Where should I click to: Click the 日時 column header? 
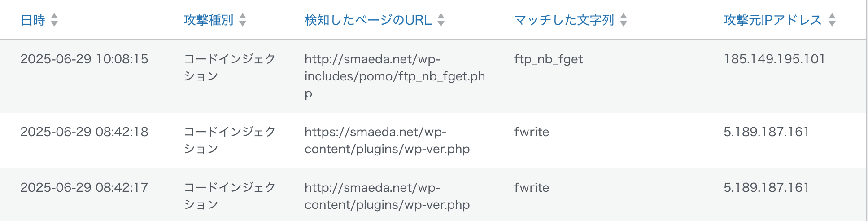(33, 20)
